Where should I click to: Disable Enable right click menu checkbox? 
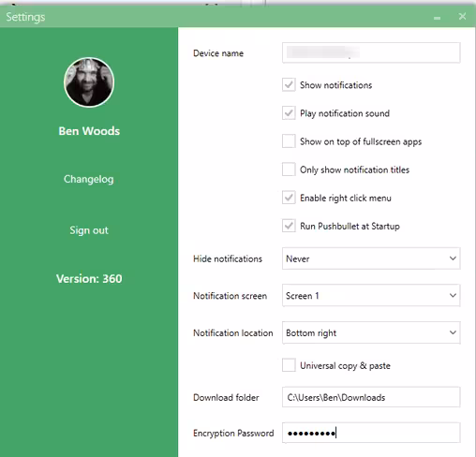click(289, 198)
